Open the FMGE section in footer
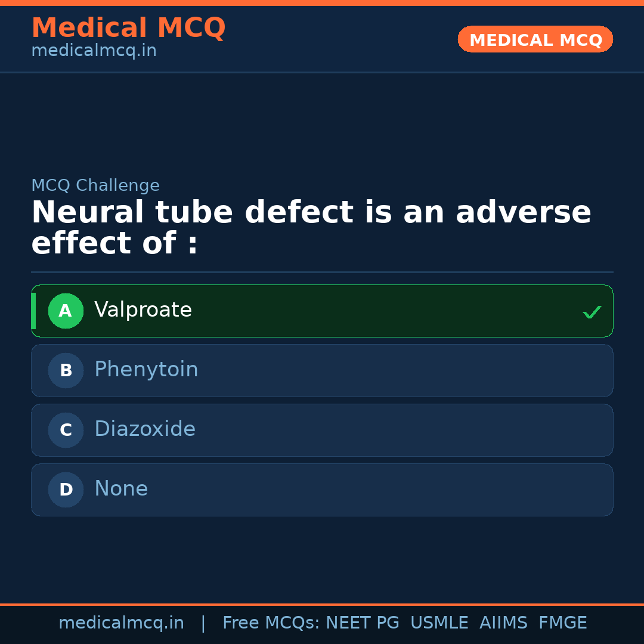Image resolution: width=644 pixels, height=644 pixels. point(562,622)
